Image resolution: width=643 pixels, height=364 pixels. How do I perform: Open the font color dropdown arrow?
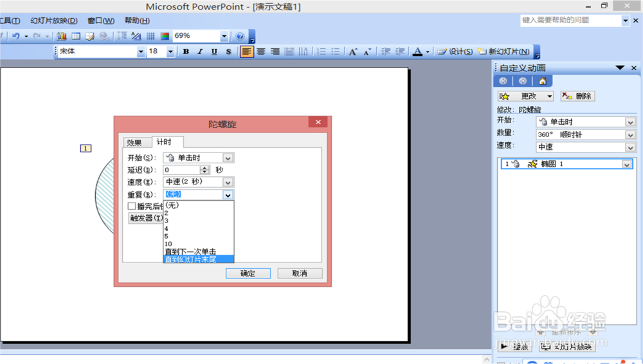tap(428, 51)
